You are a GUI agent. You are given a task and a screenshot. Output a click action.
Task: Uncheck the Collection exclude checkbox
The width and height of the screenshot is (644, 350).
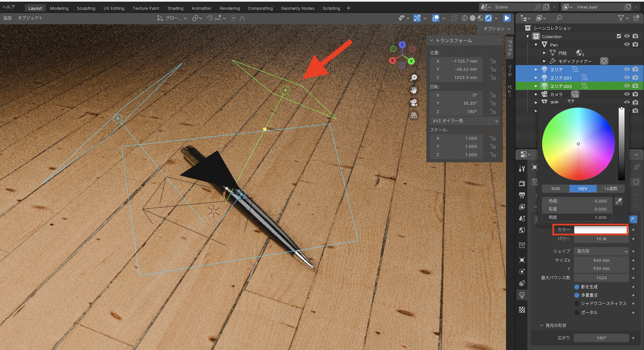619,36
